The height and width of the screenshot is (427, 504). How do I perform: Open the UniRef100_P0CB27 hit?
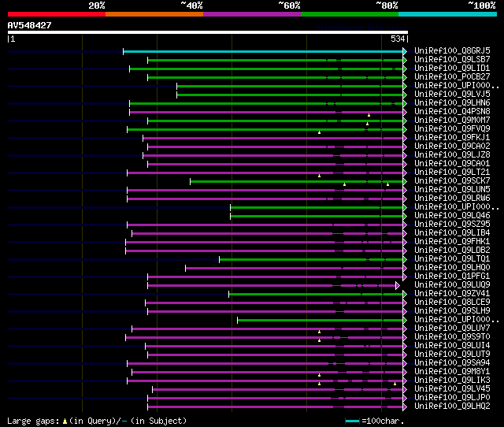click(452, 77)
